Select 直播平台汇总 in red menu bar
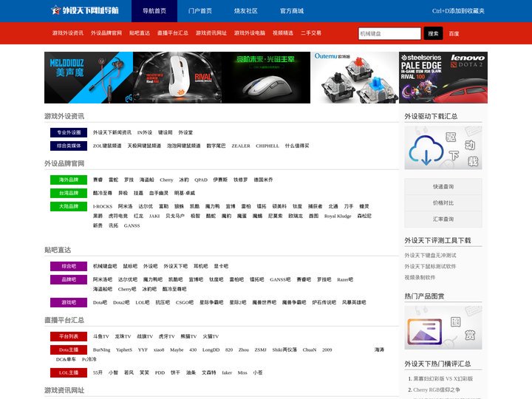The width and height of the screenshot is (532, 399). click(173, 33)
